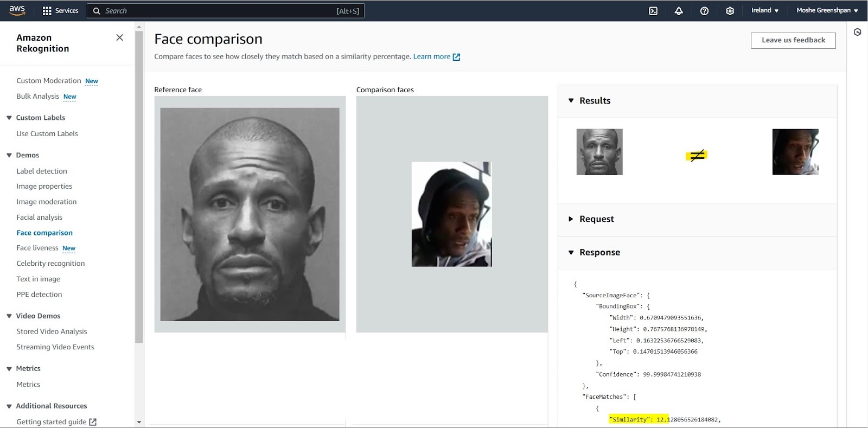Image resolution: width=868 pixels, height=428 pixels.
Task: Click the sidebar scroll up arrow
Action: tap(139, 27)
